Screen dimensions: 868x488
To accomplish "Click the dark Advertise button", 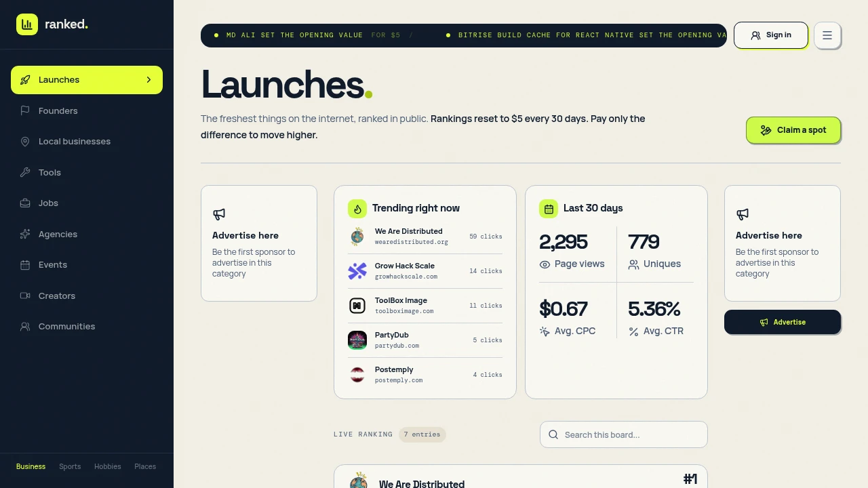I will tap(783, 322).
